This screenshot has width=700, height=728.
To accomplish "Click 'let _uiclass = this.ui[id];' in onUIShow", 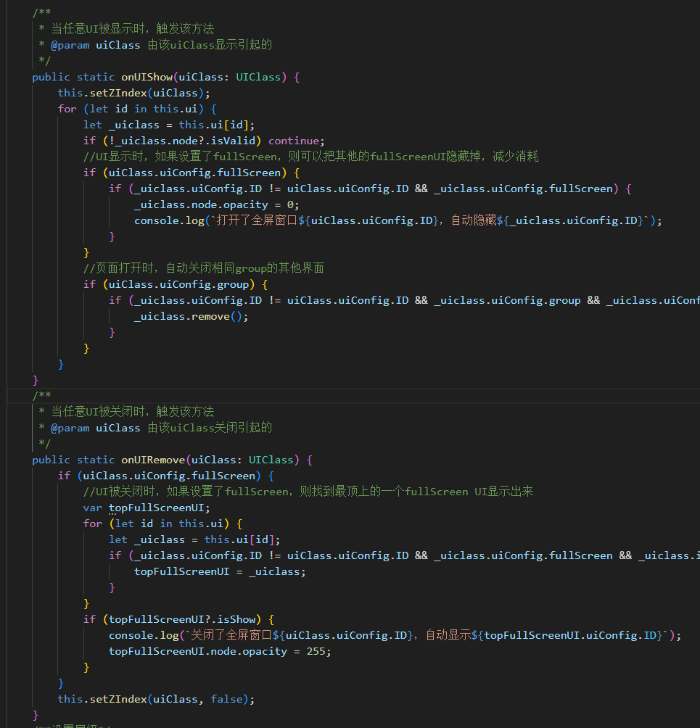I will 169,125.
